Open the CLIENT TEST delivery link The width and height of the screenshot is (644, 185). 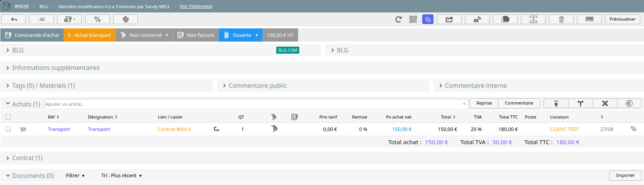564,129
